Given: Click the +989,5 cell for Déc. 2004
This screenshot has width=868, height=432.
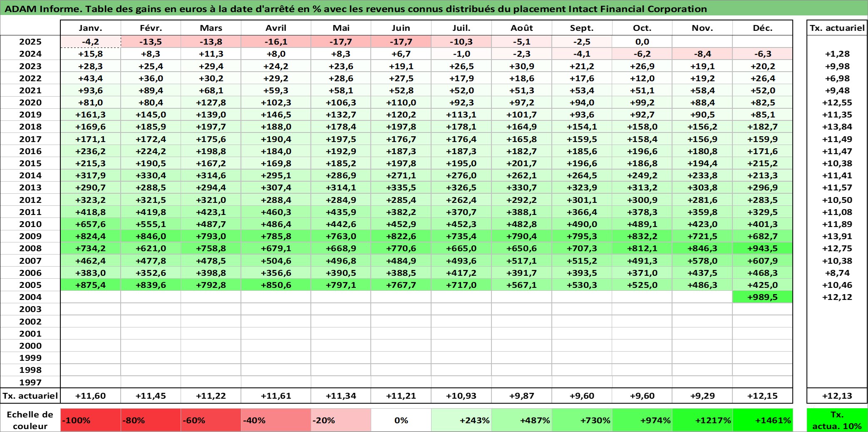Looking at the screenshot, I should click(x=762, y=297).
